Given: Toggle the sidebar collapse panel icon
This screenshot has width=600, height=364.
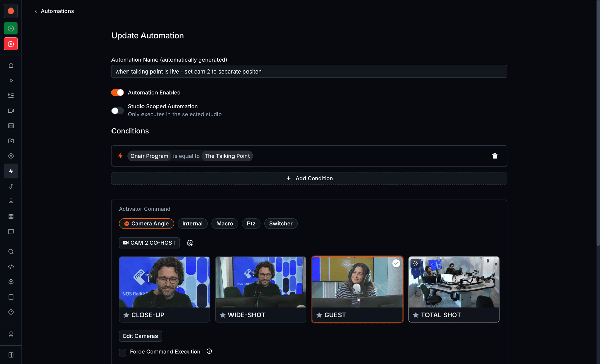Looking at the screenshot, I should [11, 355].
